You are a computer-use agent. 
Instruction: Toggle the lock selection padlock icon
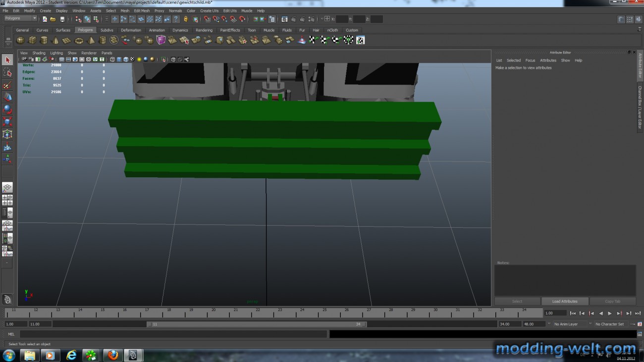186,19
